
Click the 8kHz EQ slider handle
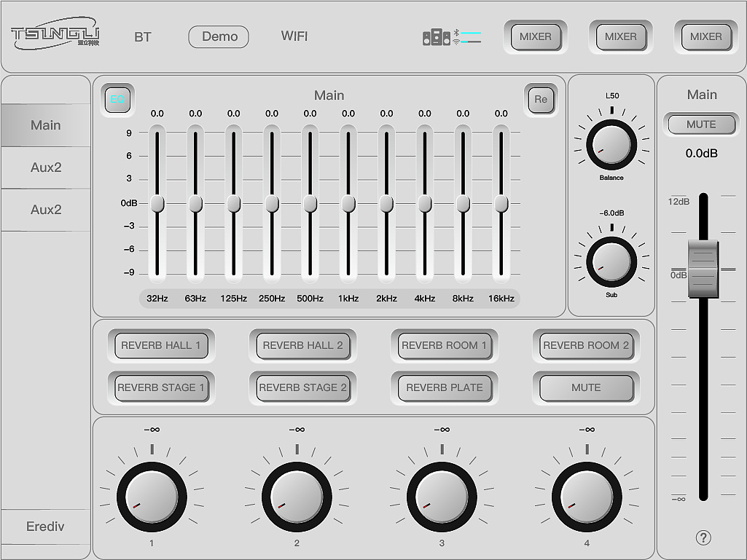(x=463, y=204)
